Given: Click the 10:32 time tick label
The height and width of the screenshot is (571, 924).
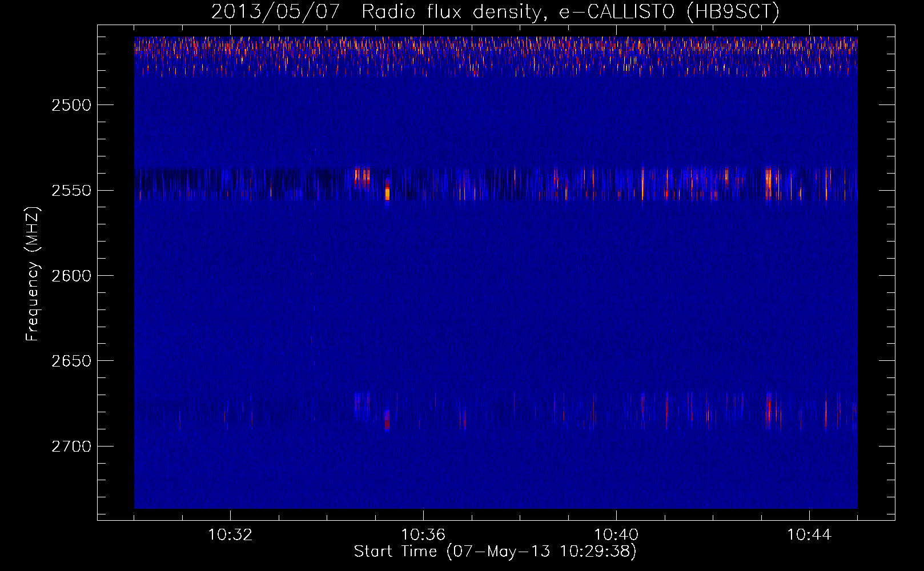Looking at the screenshot, I should coord(230,535).
